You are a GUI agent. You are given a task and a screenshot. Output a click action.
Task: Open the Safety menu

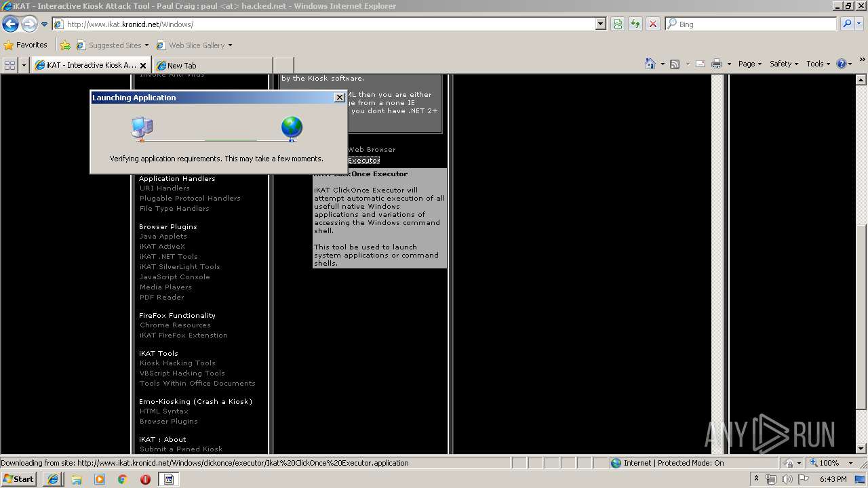[x=784, y=64]
